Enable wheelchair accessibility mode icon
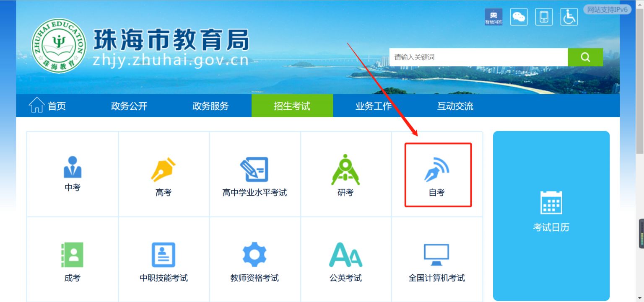Screen dimensions: 644x302 pyautogui.click(x=569, y=17)
